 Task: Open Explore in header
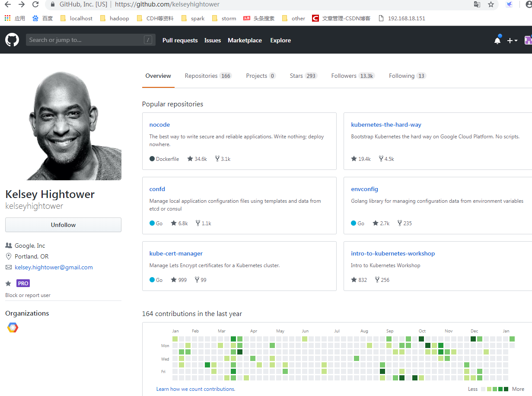click(x=280, y=40)
